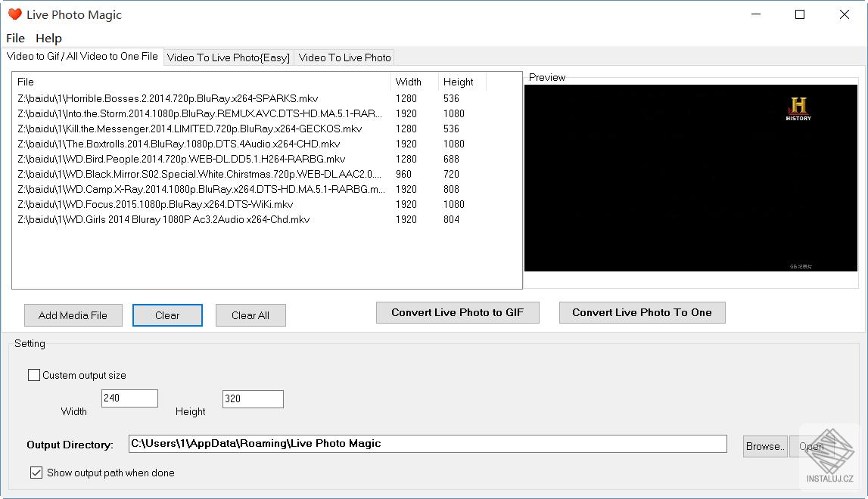Click height value 688 of Bird People row
Viewport: 868px width, 499px height.
point(451,159)
